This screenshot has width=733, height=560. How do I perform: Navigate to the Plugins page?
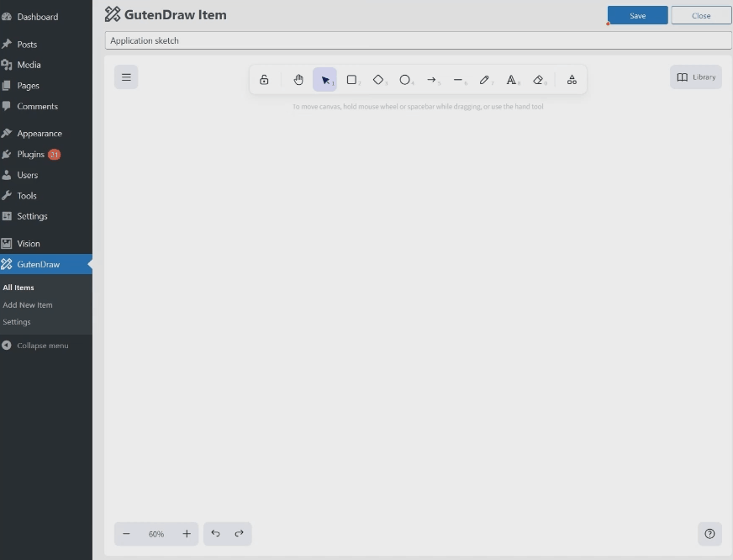(29, 154)
